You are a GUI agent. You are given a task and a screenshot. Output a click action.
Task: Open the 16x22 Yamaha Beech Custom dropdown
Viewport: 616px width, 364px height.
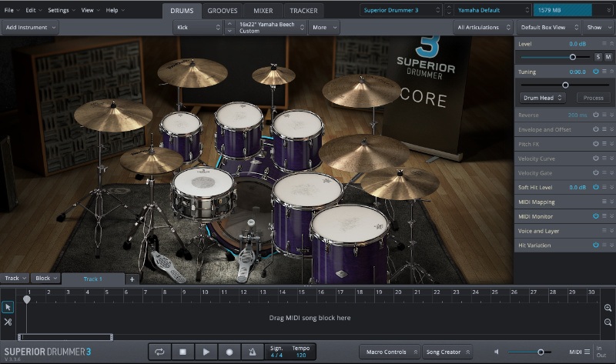(x=271, y=28)
